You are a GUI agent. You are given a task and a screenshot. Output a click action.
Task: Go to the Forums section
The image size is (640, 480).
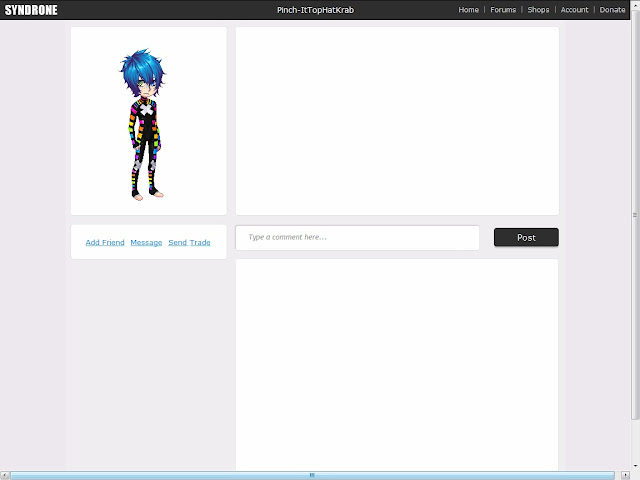click(x=503, y=10)
